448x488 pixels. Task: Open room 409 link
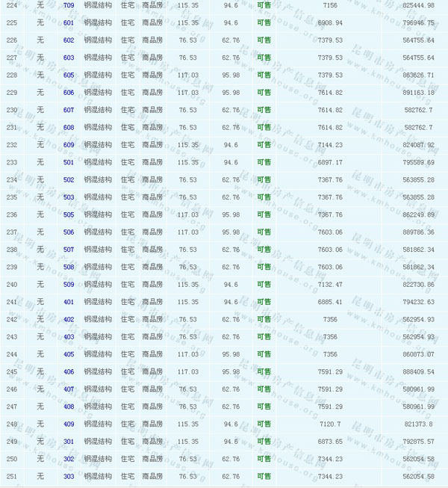click(x=69, y=424)
